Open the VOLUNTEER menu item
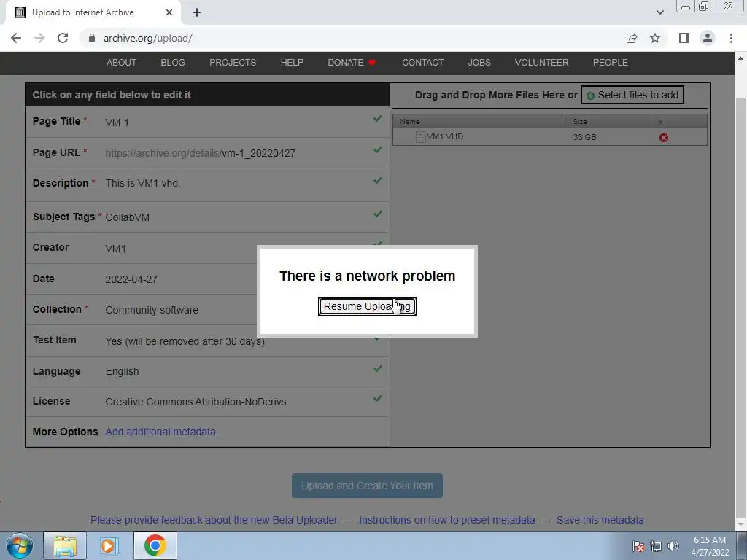747x560 pixels. point(541,63)
